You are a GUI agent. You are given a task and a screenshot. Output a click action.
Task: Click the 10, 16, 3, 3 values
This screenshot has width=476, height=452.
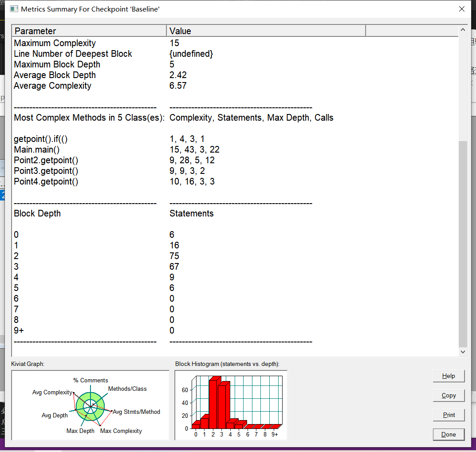coord(192,181)
